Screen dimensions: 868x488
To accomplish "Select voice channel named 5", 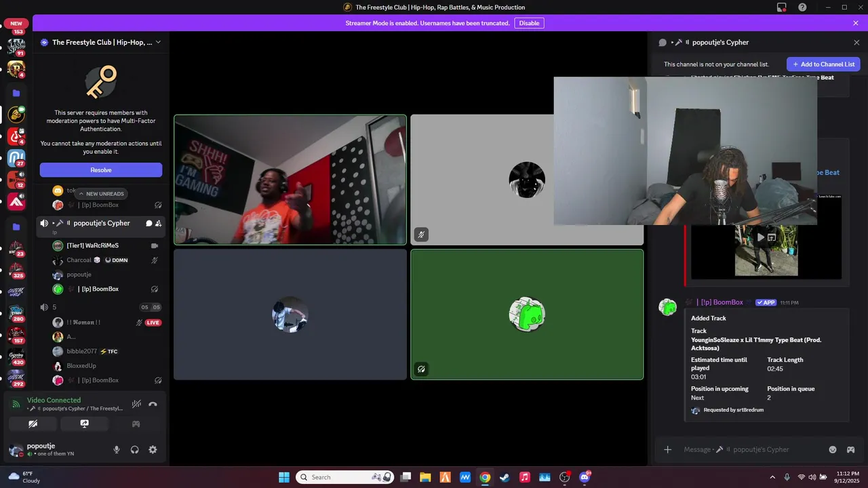I will pyautogui.click(x=100, y=307).
